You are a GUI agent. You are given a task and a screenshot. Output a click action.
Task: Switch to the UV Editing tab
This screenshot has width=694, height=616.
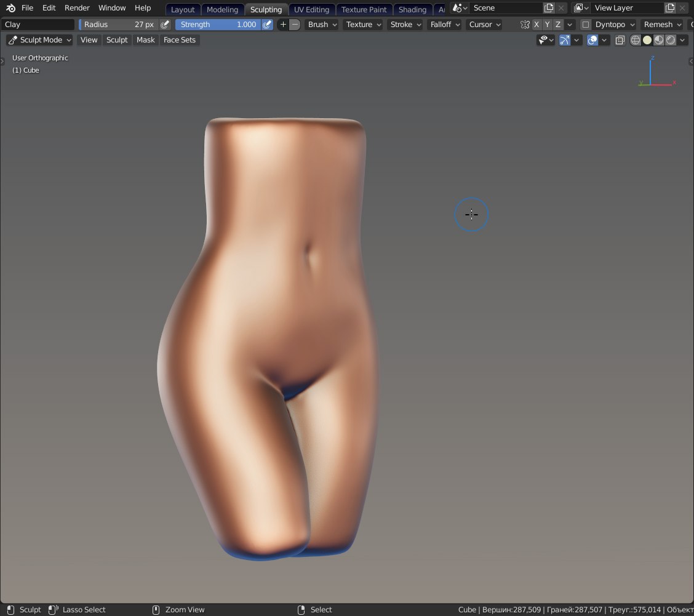click(x=311, y=9)
